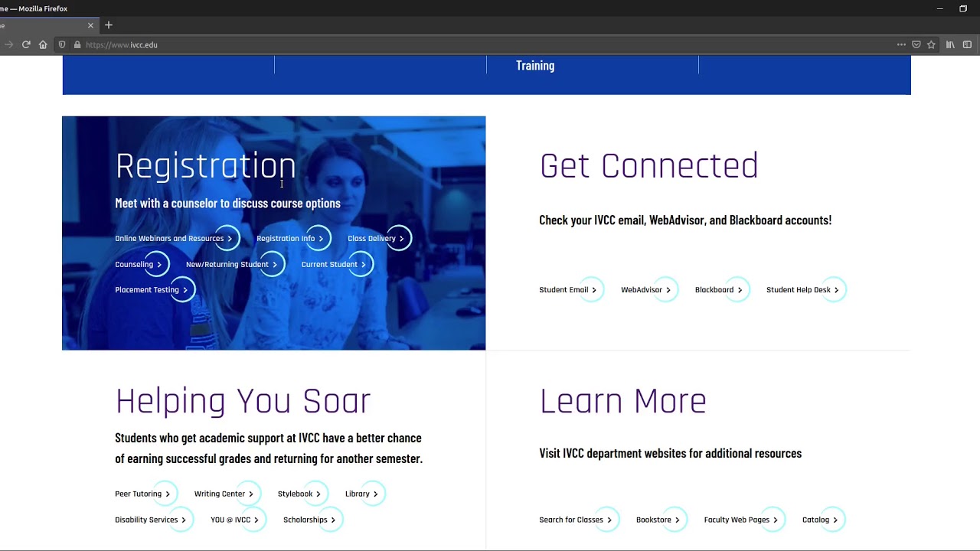Open a new tab with plus button
The width and height of the screenshot is (980, 551).
pyautogui.click(x=109, y=25)
